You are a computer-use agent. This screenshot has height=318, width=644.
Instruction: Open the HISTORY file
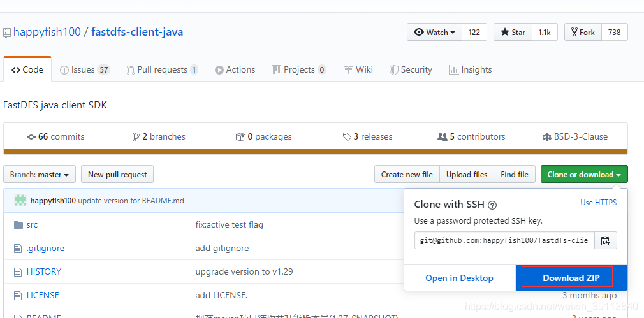coord(43,271)
